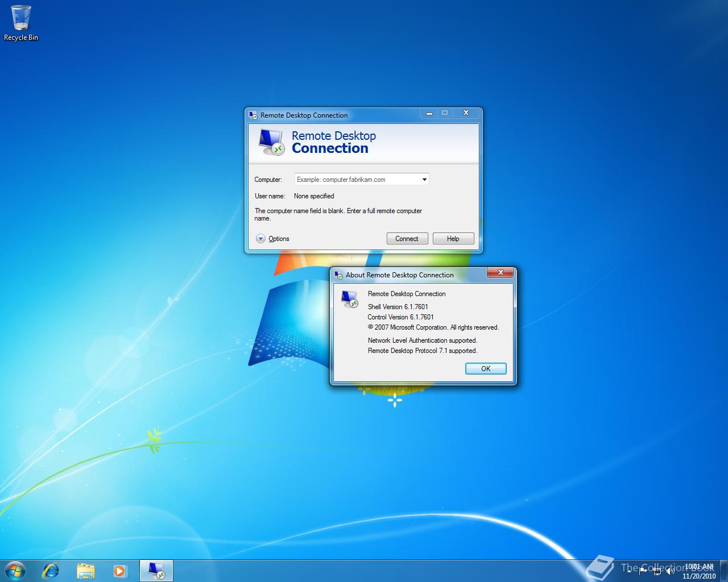Click the Connect button
The height and width of the screenshot is (582, 728).
(407, 239)
